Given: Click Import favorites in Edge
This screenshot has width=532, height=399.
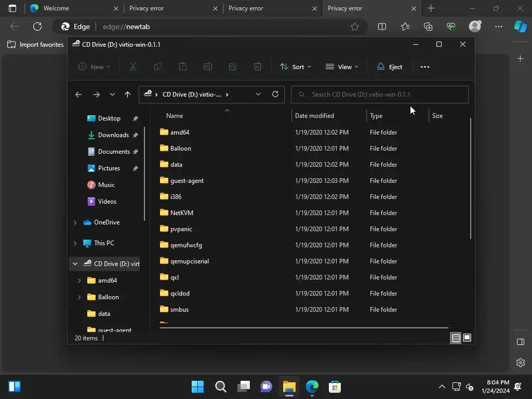Looking at the screenshot, I should coord(36,45).
